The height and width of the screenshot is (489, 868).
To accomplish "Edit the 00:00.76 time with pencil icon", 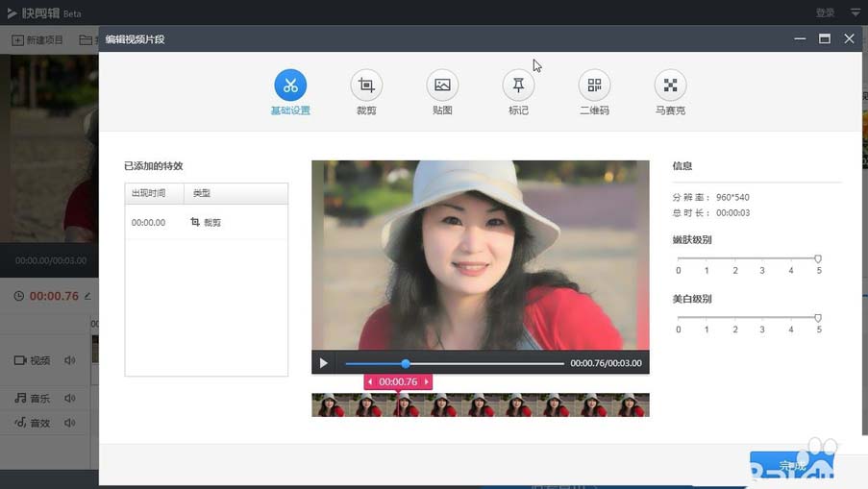I will click(x=87, y=296).
